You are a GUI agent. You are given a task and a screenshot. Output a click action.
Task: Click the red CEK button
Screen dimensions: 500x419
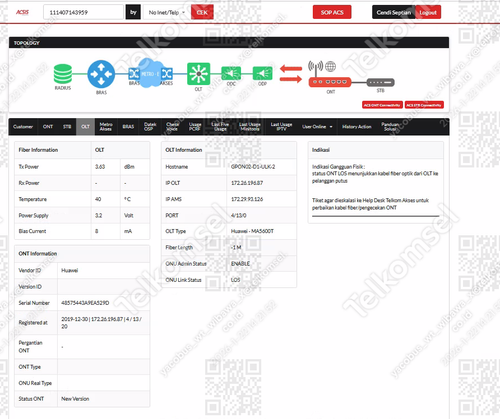click(x=202, y=12)
